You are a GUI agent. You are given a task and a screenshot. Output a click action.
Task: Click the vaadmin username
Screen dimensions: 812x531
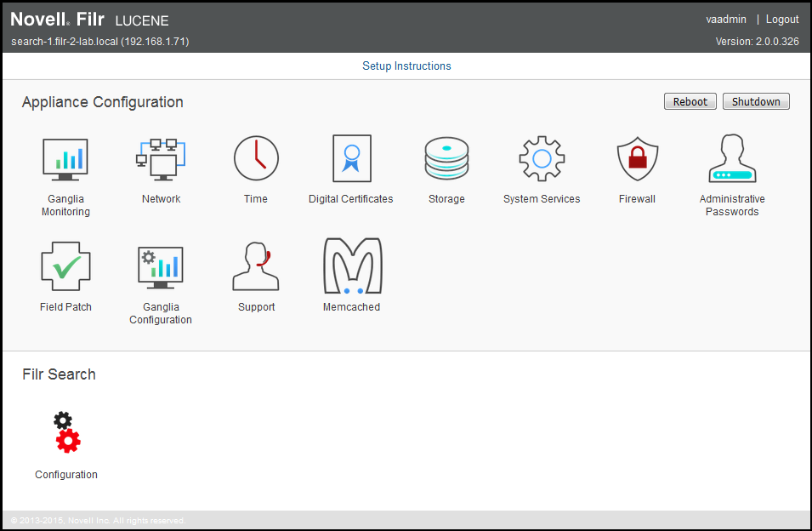726,20
